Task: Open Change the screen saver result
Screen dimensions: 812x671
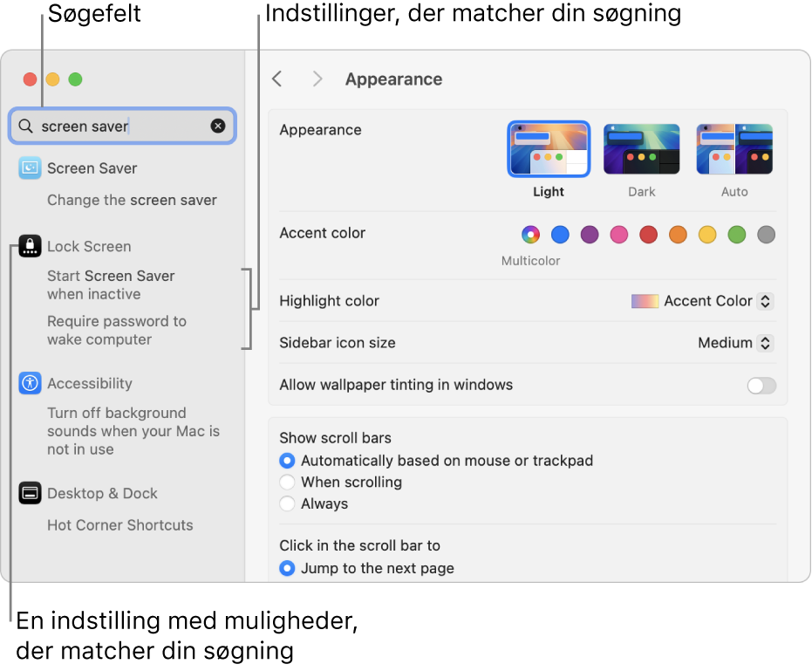Action: tap(132, 200)
